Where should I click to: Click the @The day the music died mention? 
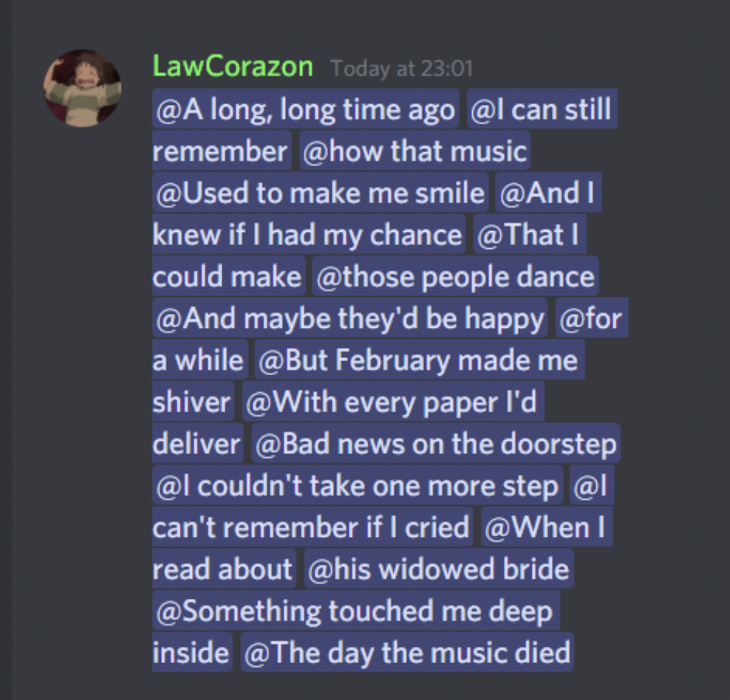point(407,652)
